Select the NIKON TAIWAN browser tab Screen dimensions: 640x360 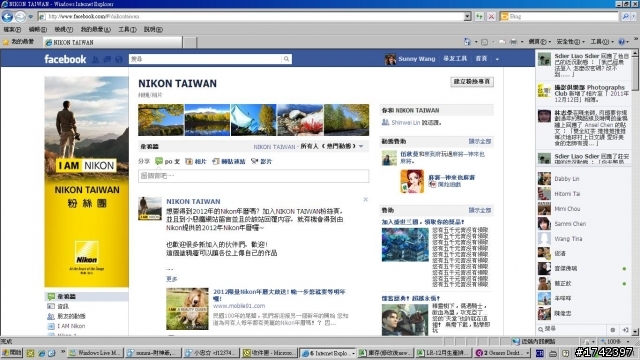(x=113, y=42)
